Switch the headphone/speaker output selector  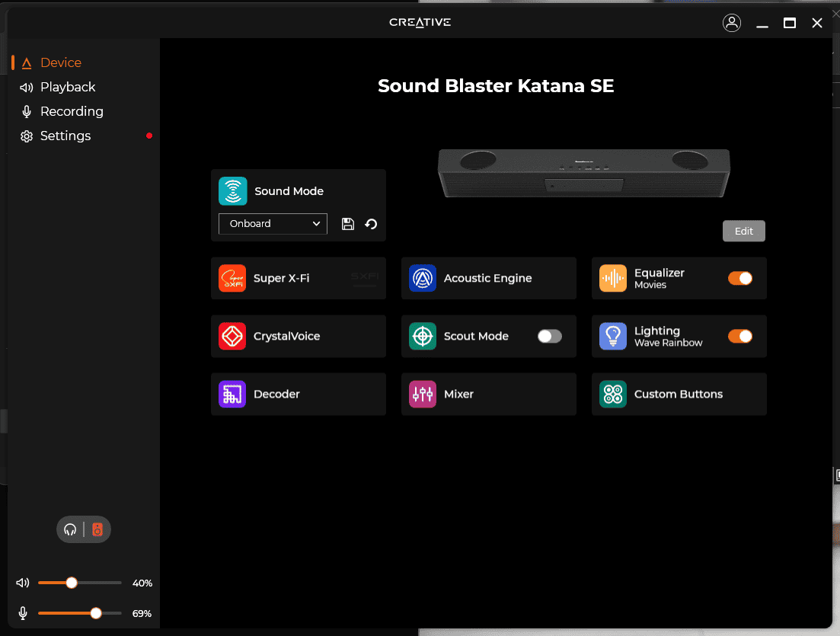(x=84, y=529)
